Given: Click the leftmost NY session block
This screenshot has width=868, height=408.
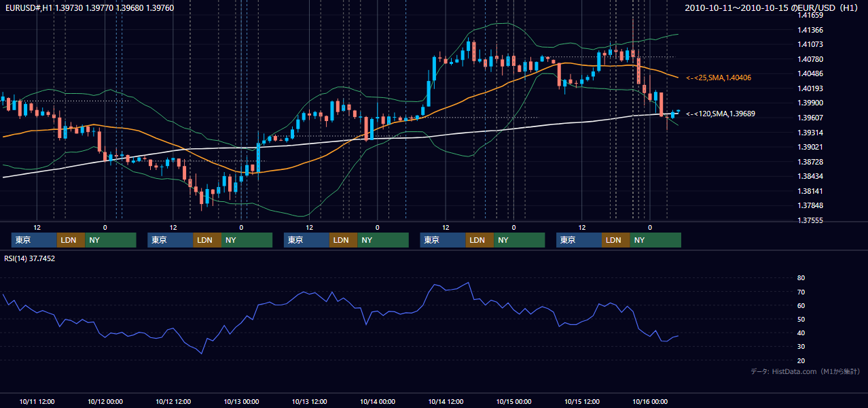Looking at the screenshot, I should coord(111,240).
